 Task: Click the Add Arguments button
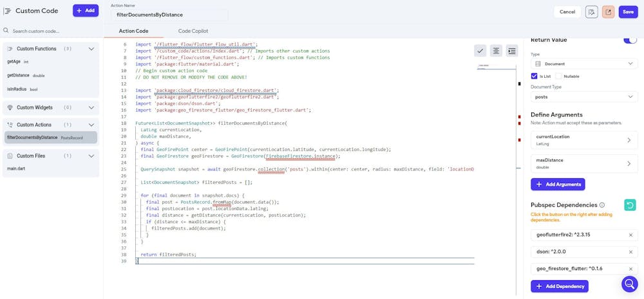558,184
